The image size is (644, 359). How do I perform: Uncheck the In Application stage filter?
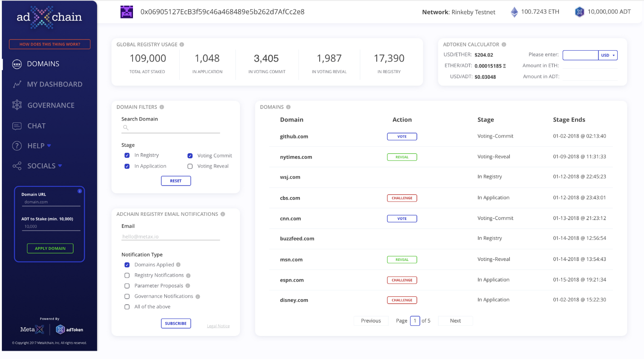[127, 166]
